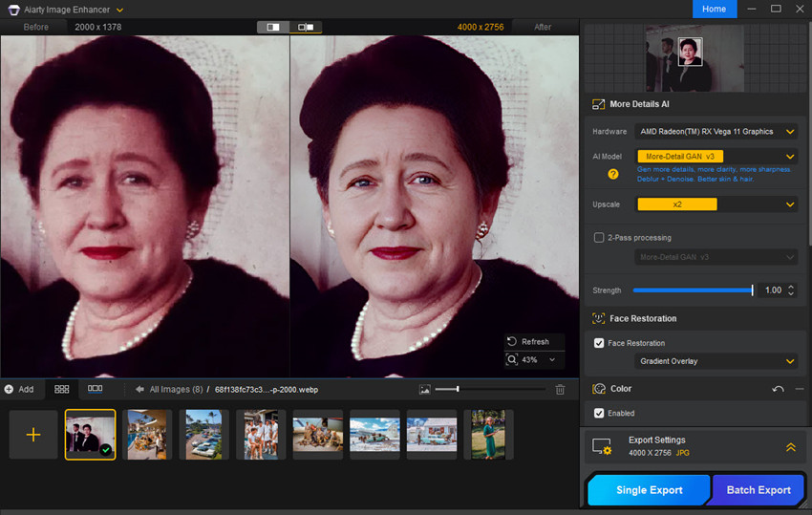Open the Upscale x2 dropdown
812x515 pixels.
tap(716, 204)
